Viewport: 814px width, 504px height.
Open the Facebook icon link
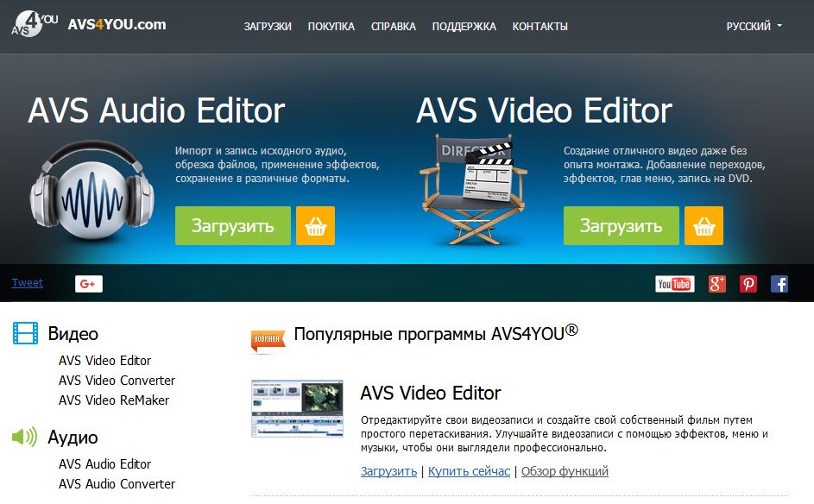[779, 284]
